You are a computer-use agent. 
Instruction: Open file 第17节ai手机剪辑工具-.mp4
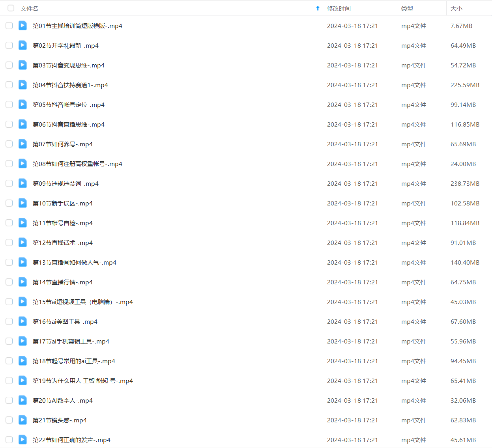(71, 342)
